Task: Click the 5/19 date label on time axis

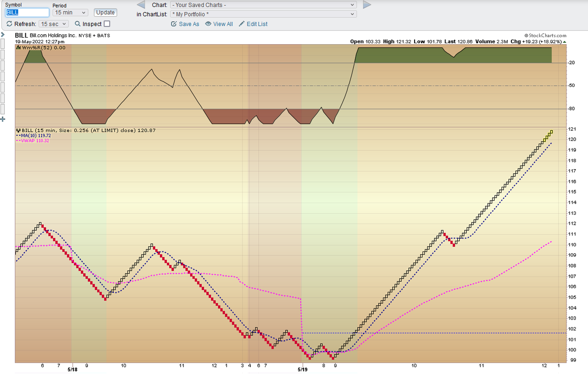Action: click(303, 370)
